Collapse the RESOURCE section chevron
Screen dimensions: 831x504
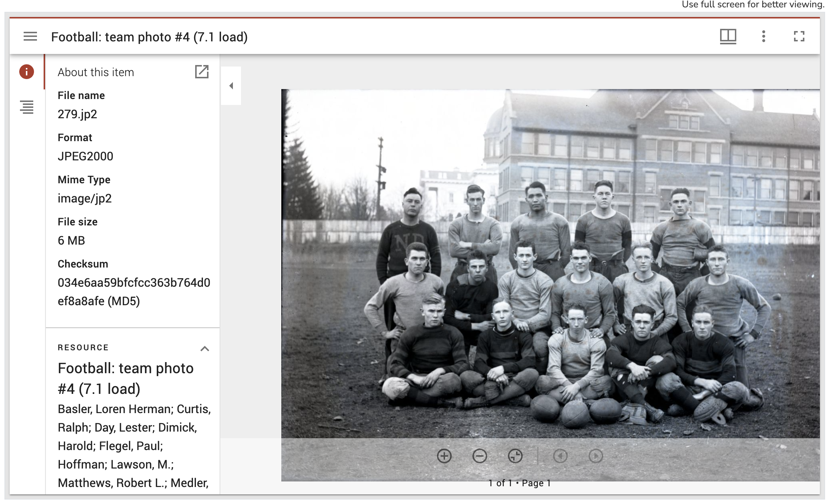pos(205,348)
